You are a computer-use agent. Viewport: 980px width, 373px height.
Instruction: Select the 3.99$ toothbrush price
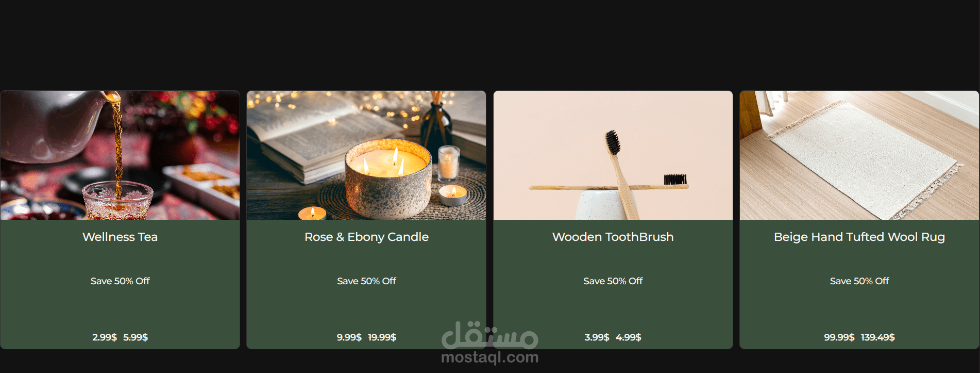click(597, 337)
